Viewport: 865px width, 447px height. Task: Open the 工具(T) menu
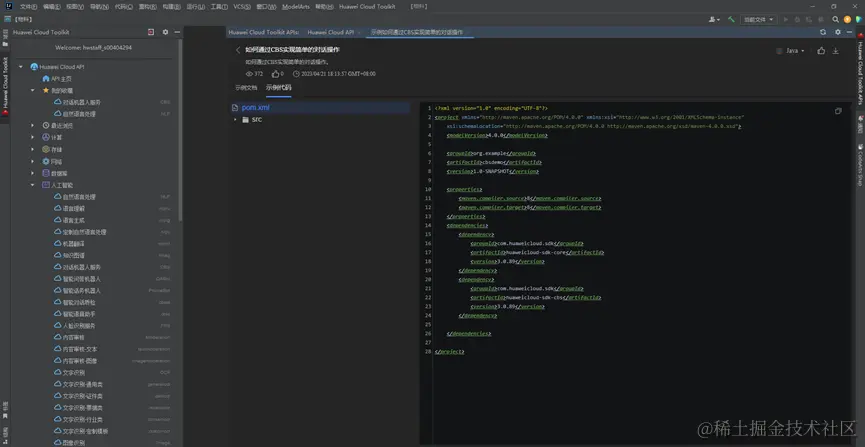[219, 7]
